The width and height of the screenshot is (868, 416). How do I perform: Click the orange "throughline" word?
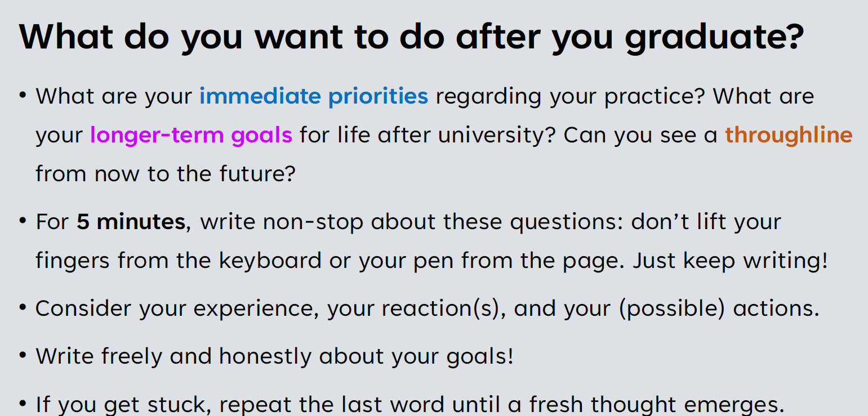(x=789, y=135)
